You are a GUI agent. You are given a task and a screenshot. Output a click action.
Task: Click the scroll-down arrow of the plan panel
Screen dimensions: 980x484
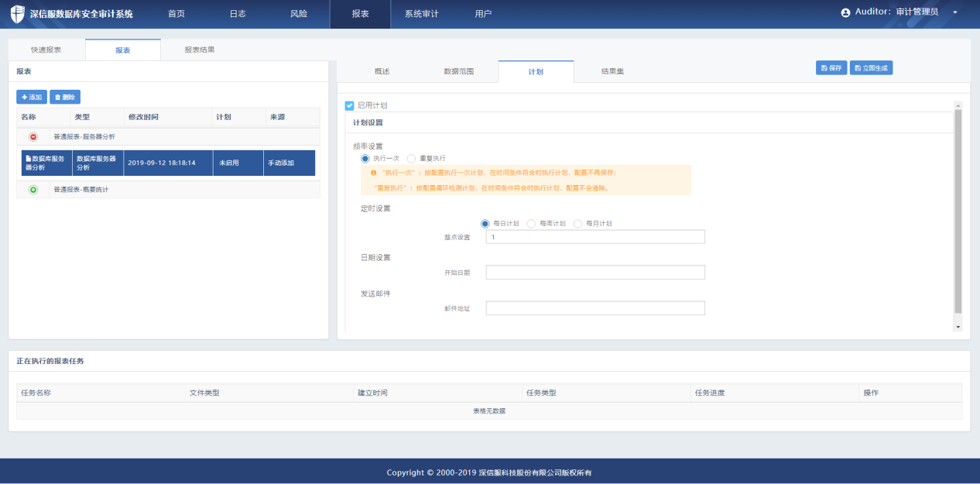(958, 328)
